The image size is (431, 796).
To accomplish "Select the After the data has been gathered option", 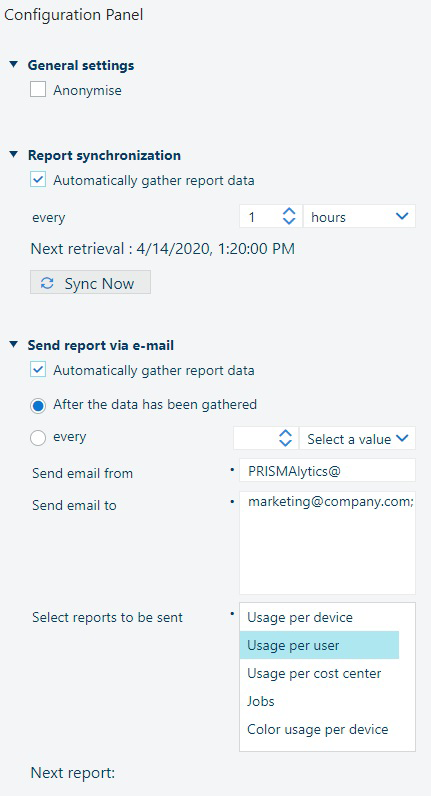I will 38,405.
